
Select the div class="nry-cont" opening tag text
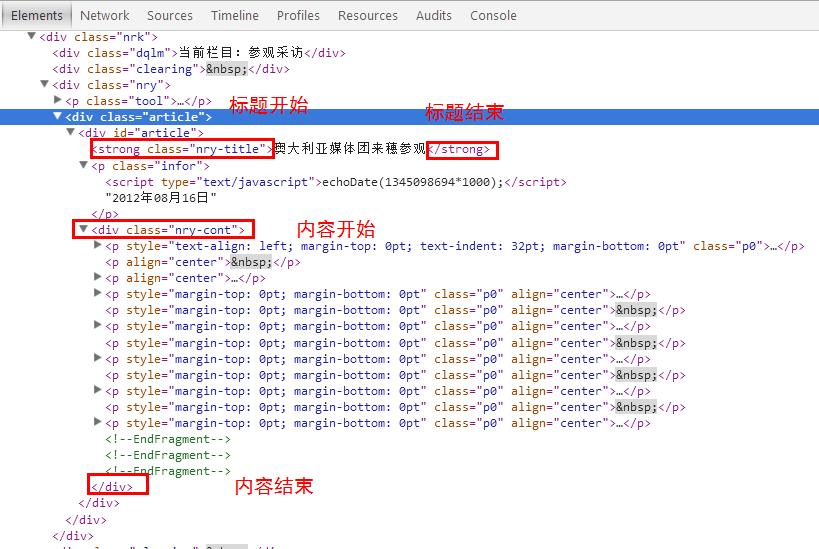pos(168,230)
